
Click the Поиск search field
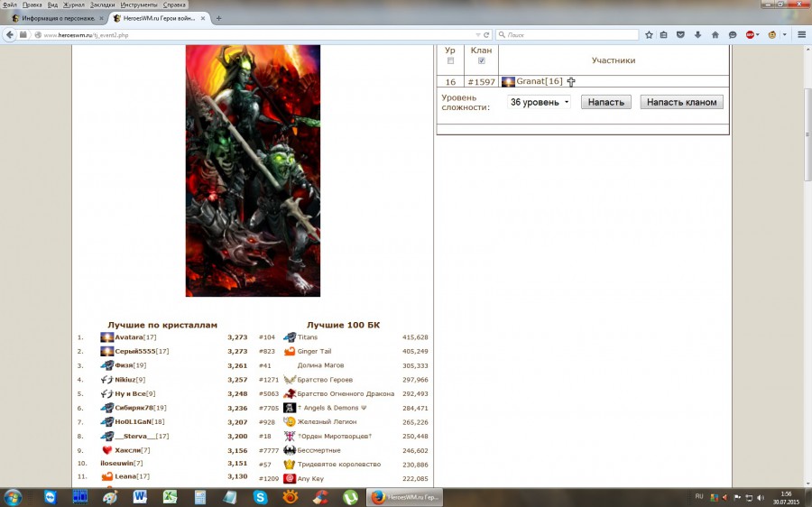[x=567, y=34]
